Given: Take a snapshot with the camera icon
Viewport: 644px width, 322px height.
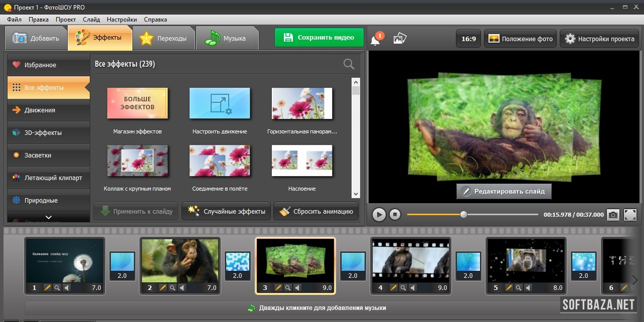Looking at the screenshot, I should point(613,215).
